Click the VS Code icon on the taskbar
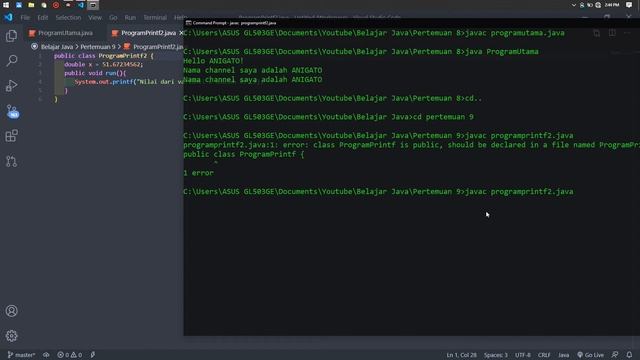640x360 pixels. tap(80, 5)
